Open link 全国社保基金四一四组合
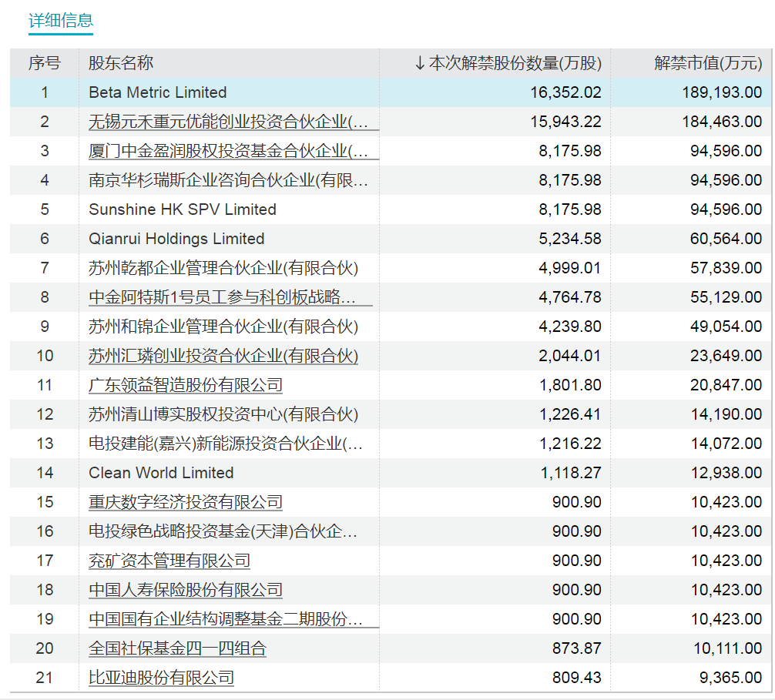 (177, 648)
